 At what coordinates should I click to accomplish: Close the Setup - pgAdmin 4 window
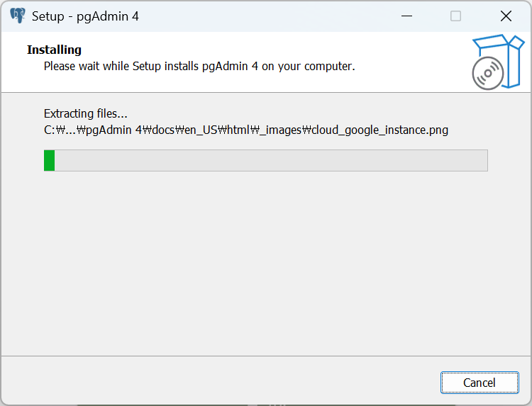[506, 16]
